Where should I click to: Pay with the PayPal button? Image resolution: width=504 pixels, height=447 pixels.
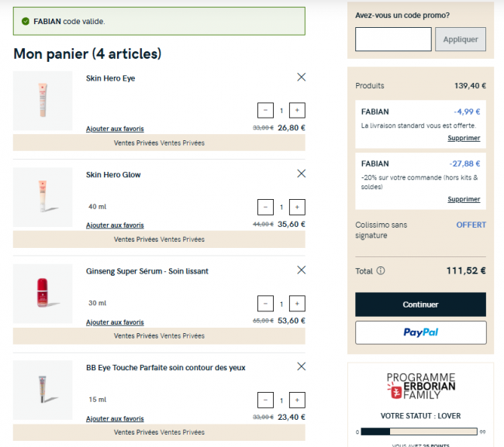(x=420, y=332)
